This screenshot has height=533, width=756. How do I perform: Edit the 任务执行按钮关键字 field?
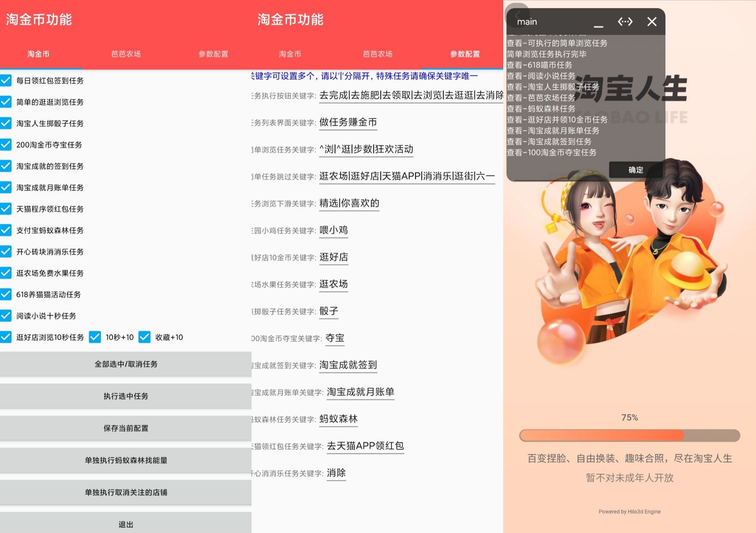coord(411,95)
